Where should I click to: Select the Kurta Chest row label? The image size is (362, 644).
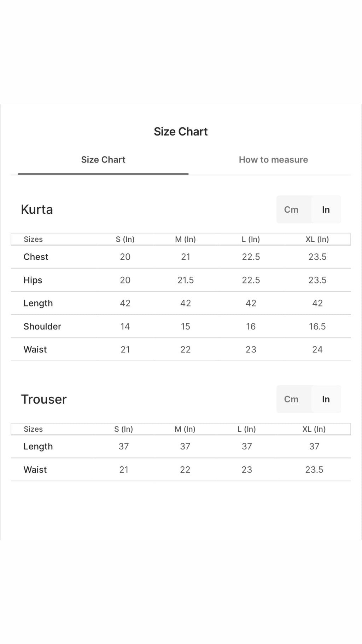pyautogui.click(x=36, y=257)
